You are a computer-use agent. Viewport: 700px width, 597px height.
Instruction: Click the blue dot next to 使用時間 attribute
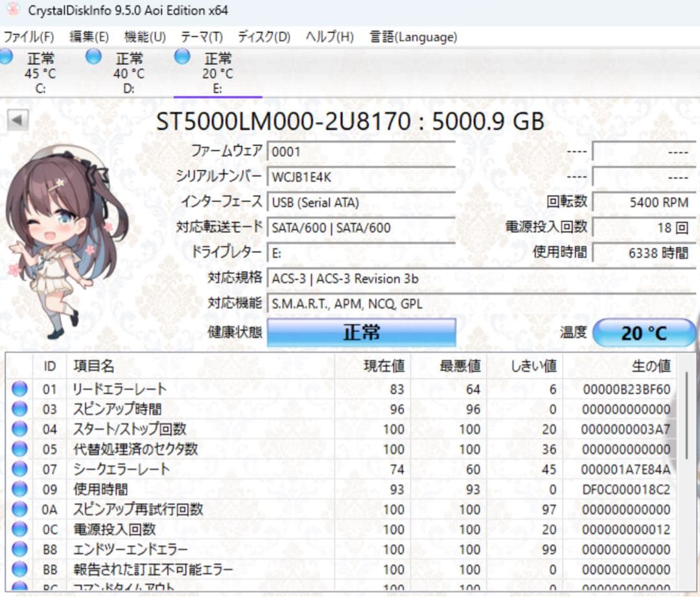tap(19, 489)
